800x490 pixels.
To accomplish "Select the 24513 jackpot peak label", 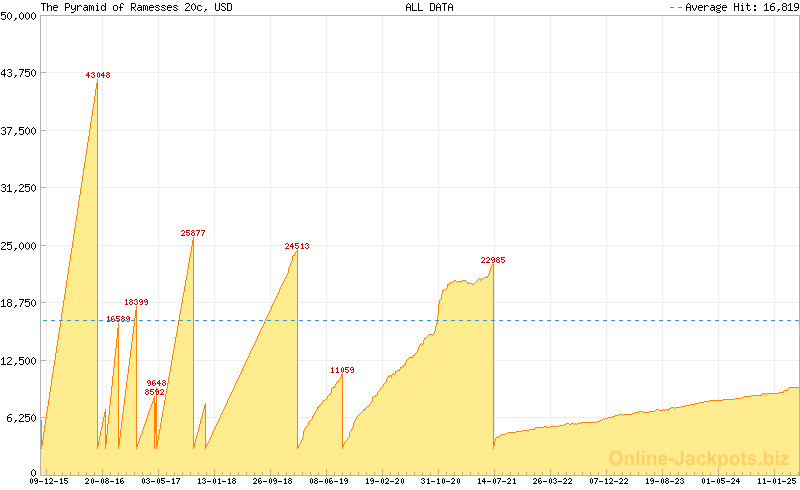I will [x=297, y=246].
